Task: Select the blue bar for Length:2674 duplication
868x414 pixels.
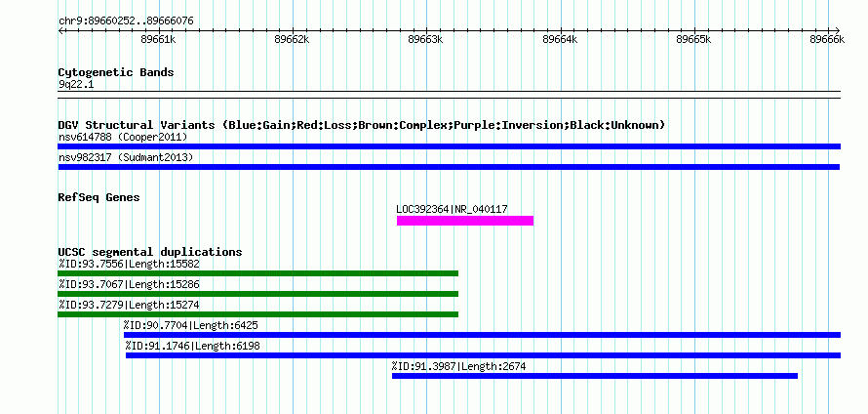Action: 595,376
